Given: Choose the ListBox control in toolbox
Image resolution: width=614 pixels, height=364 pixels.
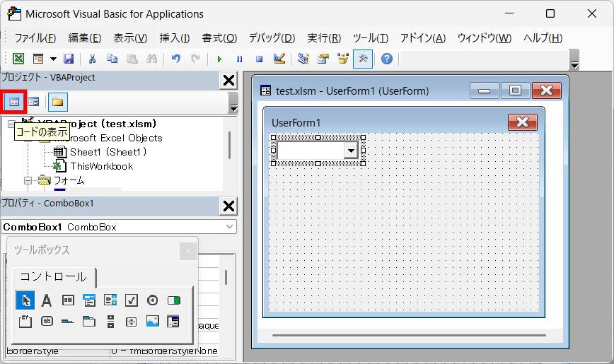Looking at the screenshot, I should (110, 300).
